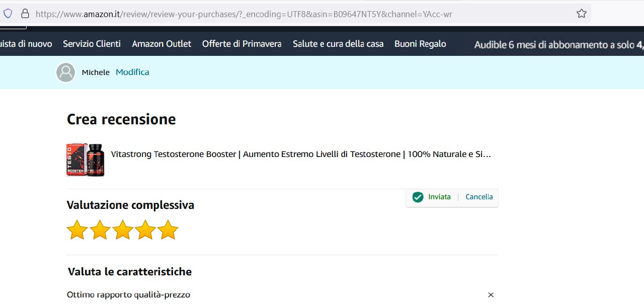Select Buoni Regalo in the navigation bar

pos(420,44)
